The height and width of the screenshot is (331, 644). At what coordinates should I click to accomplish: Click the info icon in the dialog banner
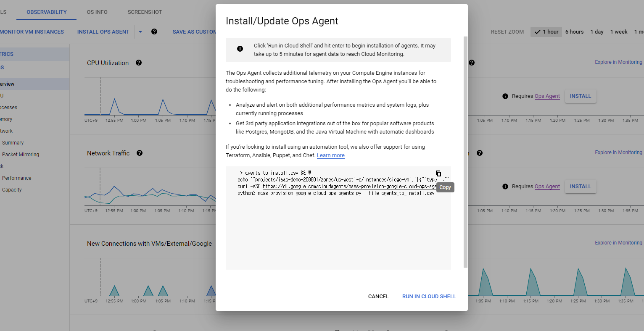point(240,49)
